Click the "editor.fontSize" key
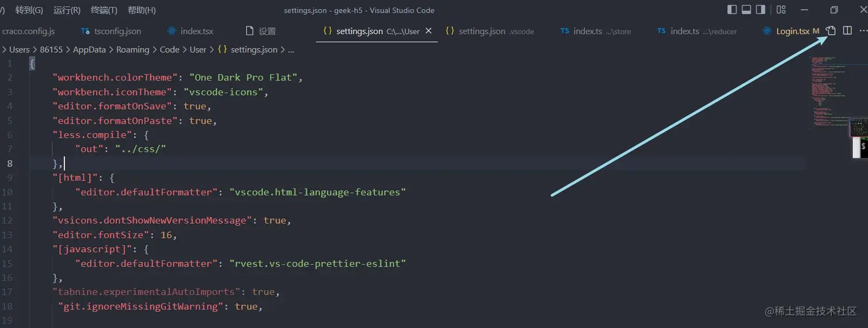 (100, 235)
